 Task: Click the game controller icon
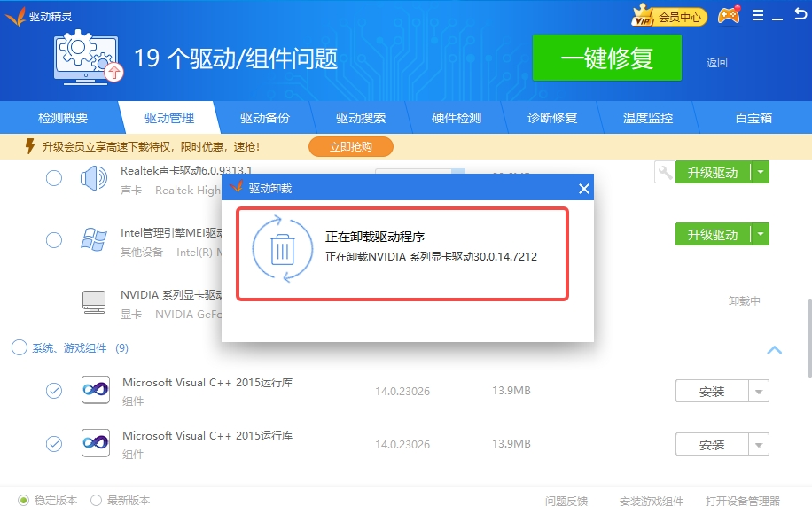[x=729, y=16]
